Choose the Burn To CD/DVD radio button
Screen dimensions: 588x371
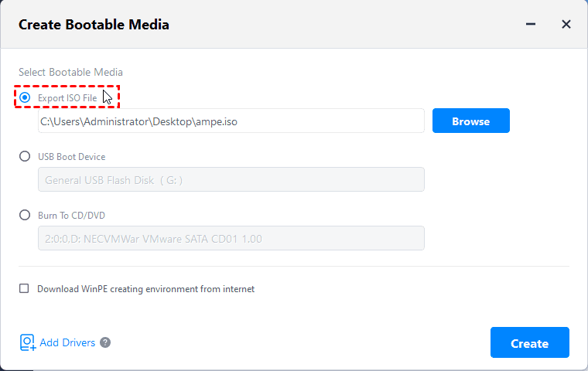click(x=25, y=215)
